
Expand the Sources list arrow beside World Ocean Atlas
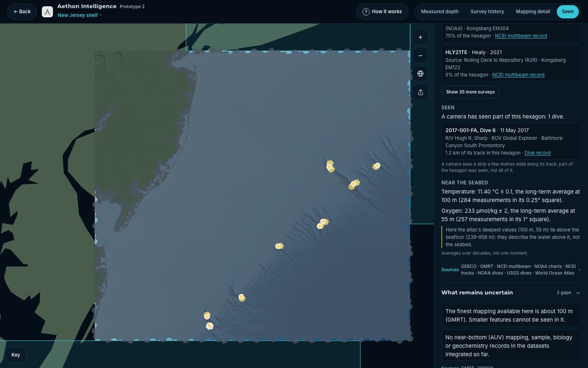coord(580,270)
